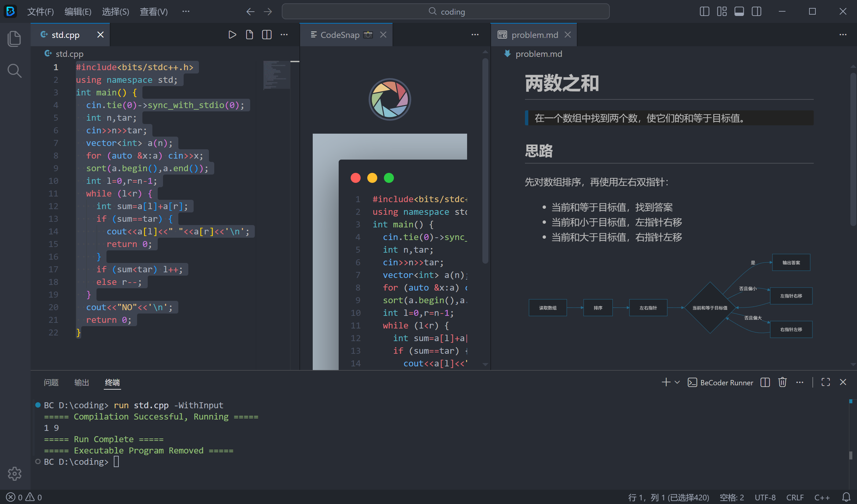This screenshot has width=857, height=504.
Task: Go to line via 行 1, 列 1 indicator
Action: (669, 498)
